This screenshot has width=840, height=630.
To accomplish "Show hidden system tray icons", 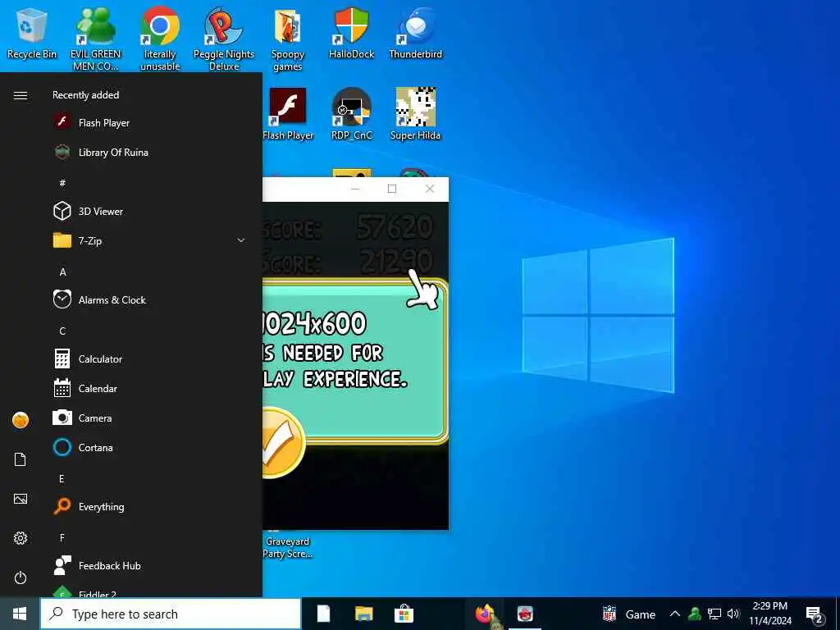I will pos(675,614).
